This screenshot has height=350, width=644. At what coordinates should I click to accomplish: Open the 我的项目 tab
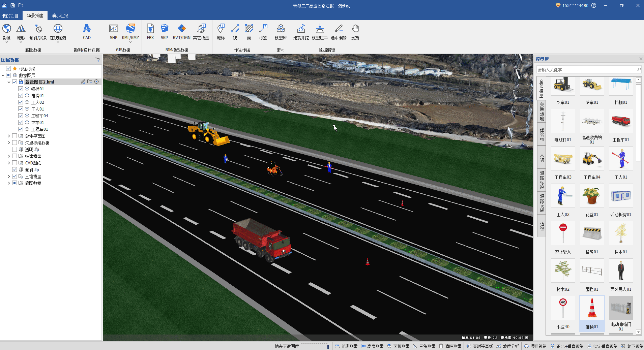[x=10, y=15]
